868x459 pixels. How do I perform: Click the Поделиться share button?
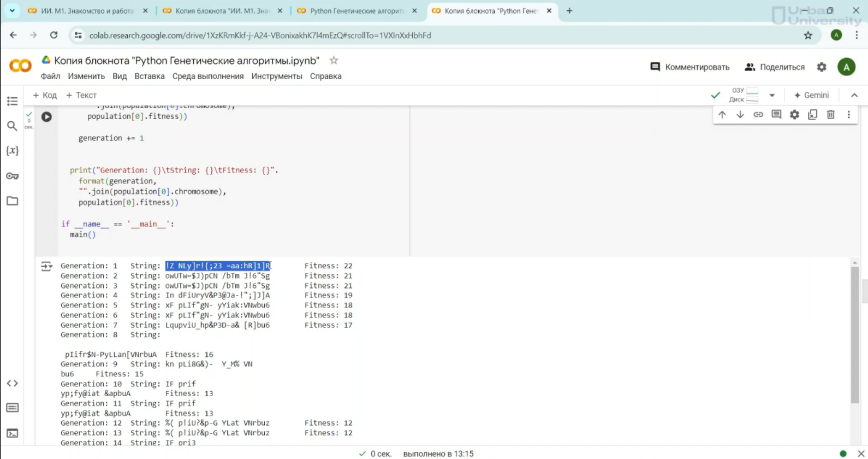click(x=775, y=67)
